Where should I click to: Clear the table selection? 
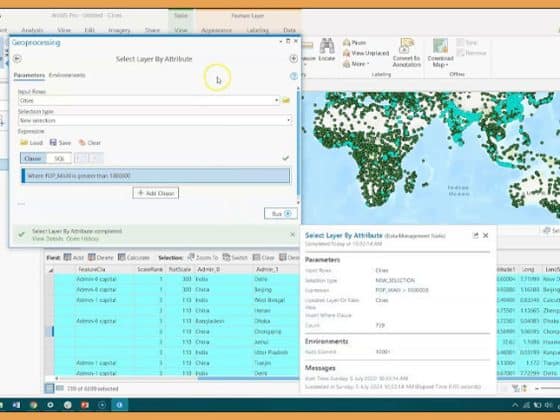[x=264, y=258]
